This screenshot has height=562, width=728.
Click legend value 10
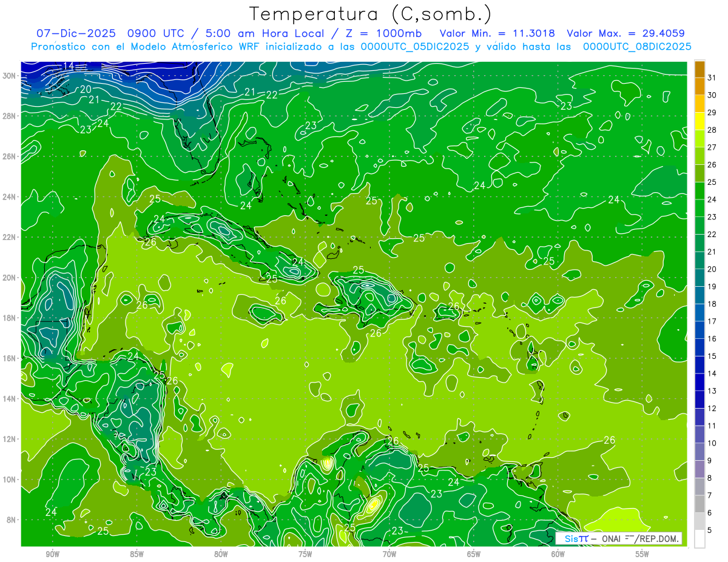[712, 443]
